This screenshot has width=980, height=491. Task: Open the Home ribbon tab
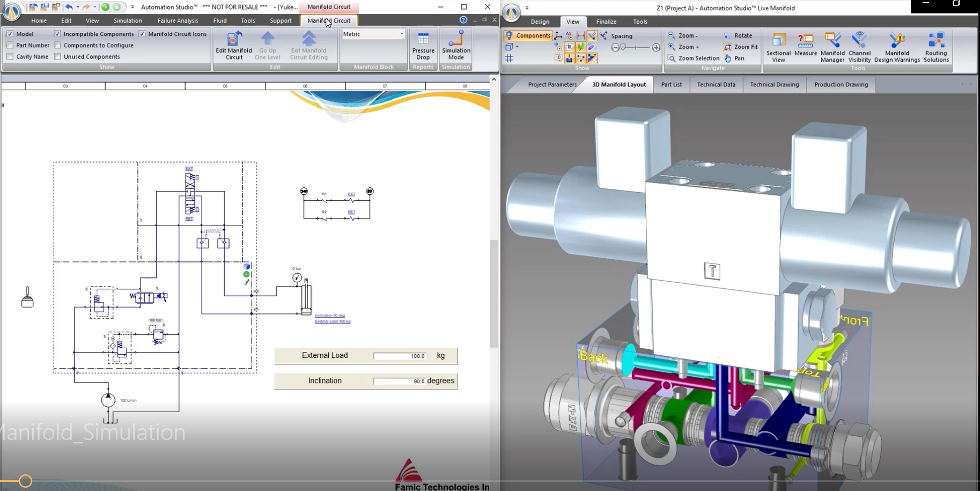click(x=39, y=20)
